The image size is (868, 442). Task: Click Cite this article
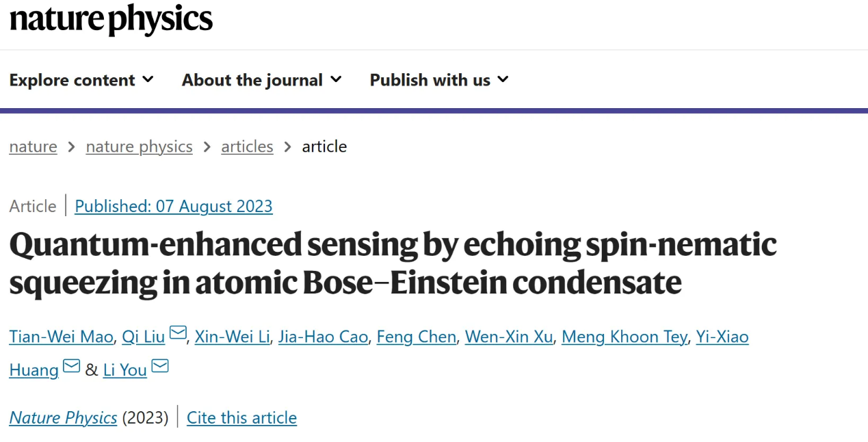(x=241, y=417)
